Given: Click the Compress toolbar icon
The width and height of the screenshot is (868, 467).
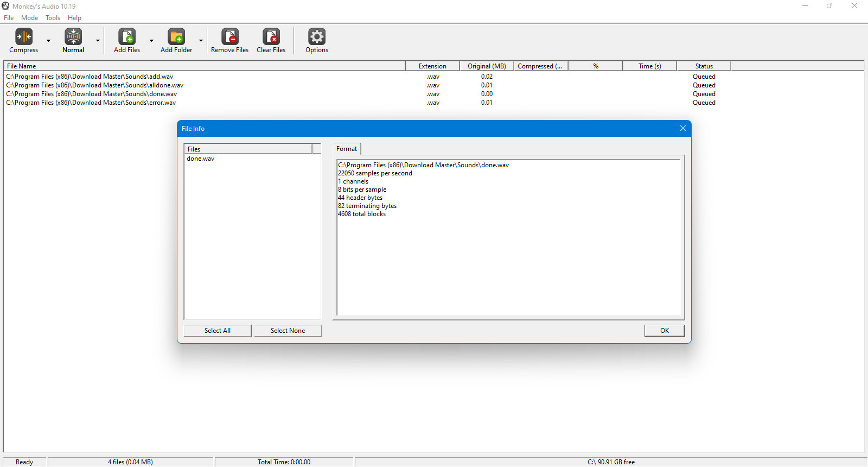Looking at the screenshot, I should pos(24,36).
